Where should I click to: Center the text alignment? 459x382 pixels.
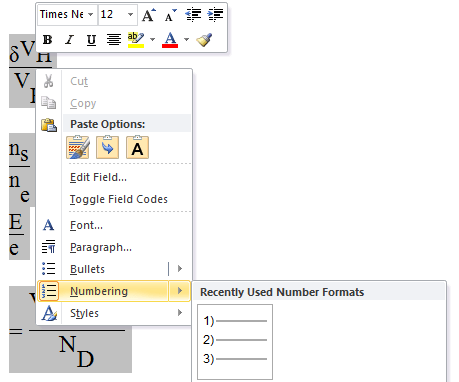(x=114, y=40)
